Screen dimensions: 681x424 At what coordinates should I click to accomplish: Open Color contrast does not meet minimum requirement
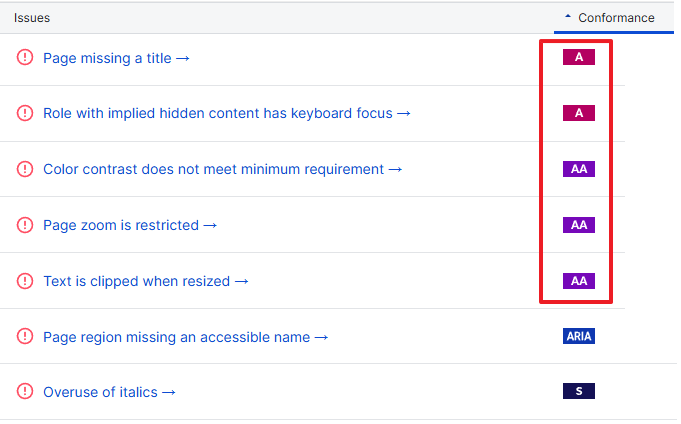pos(222,169)
